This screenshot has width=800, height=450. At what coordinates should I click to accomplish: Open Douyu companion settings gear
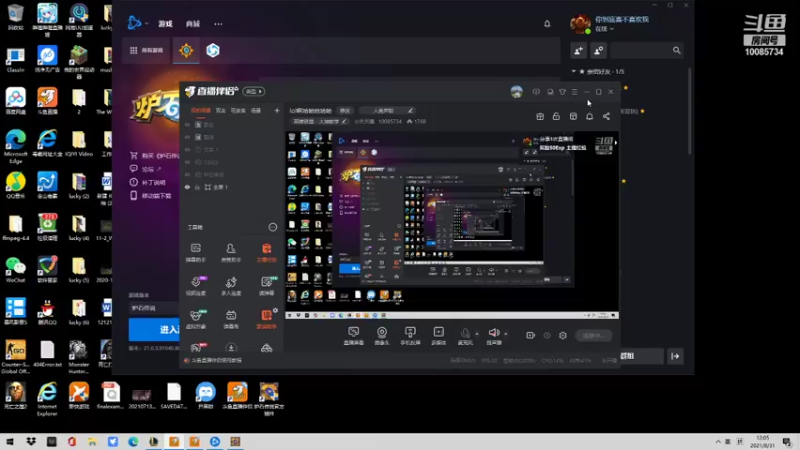[563, 335]
